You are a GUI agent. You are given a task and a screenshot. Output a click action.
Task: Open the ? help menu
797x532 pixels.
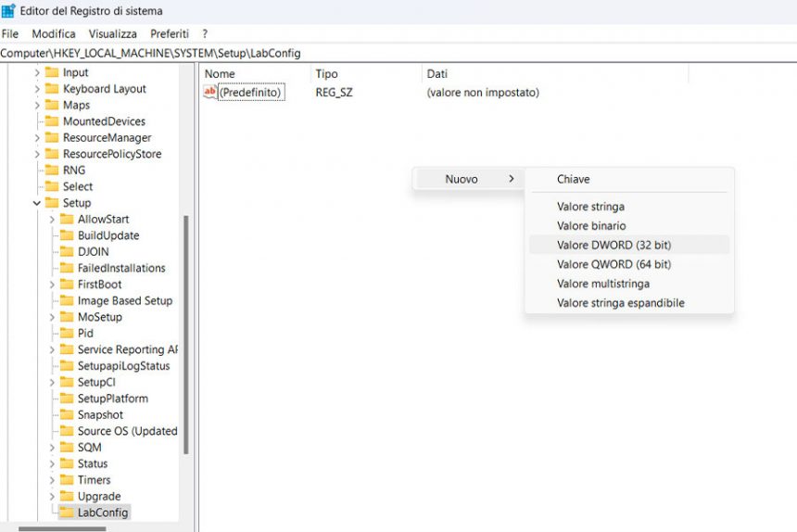[x=205, y=33]
